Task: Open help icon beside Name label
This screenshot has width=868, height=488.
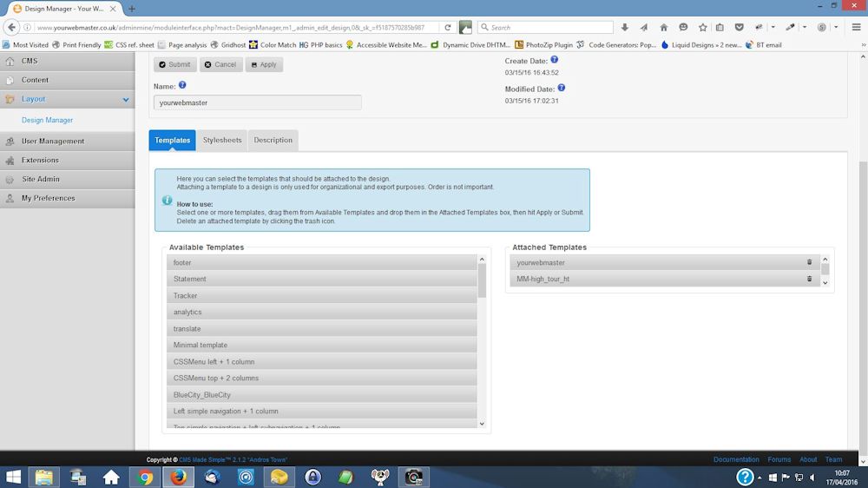Action: point(182,86)
